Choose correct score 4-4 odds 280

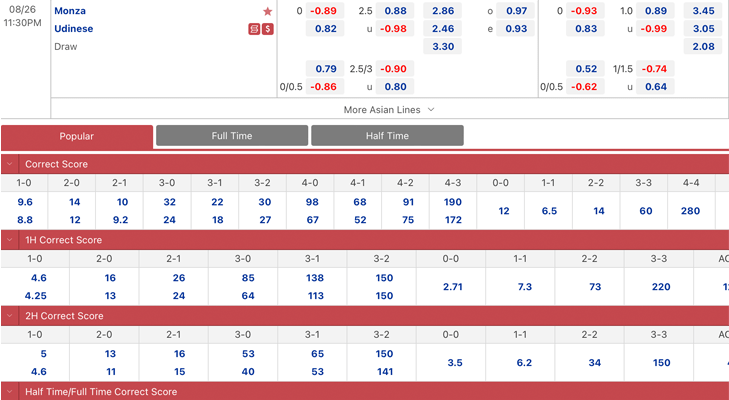click(690, 211)
